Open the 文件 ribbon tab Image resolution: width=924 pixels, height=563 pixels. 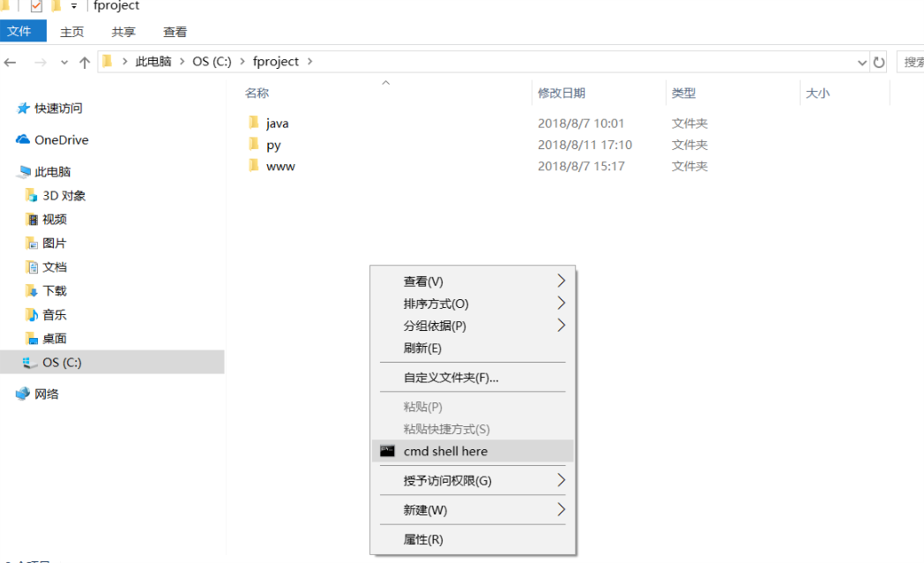pos(19,32)
